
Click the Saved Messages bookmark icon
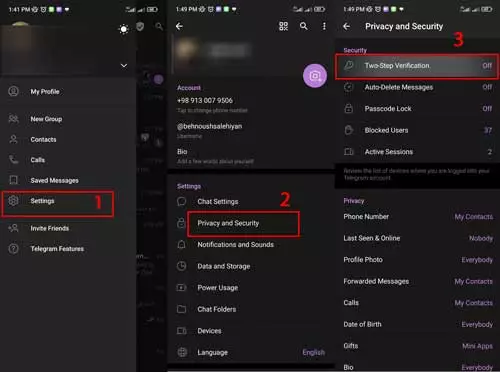tap(14, 180)
